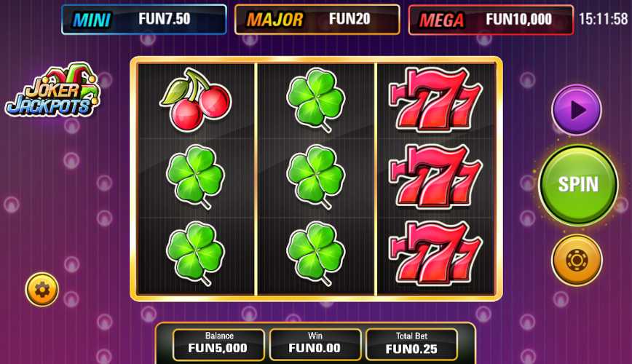Image resolution: width=632 pixels, height=364 pixels.
Task: Click the green SPIN button
Action: (x=578, y=184)
